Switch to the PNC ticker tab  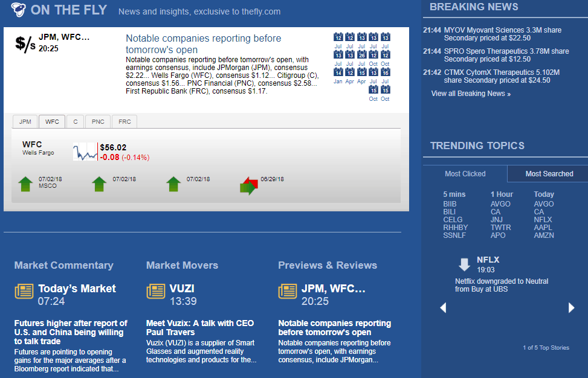(x=98, y=122)
